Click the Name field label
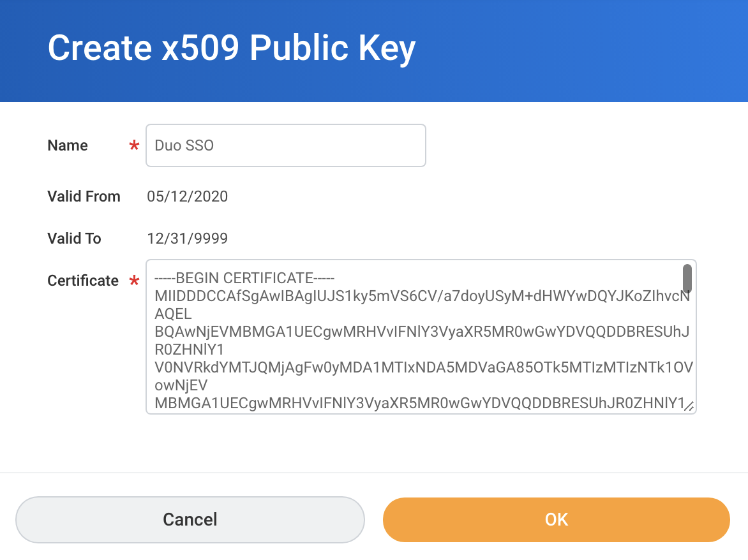 point(68,145)
